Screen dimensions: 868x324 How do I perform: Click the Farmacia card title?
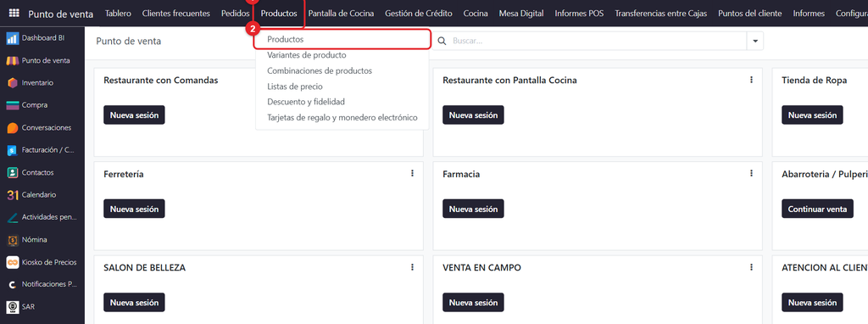point(461,174)
